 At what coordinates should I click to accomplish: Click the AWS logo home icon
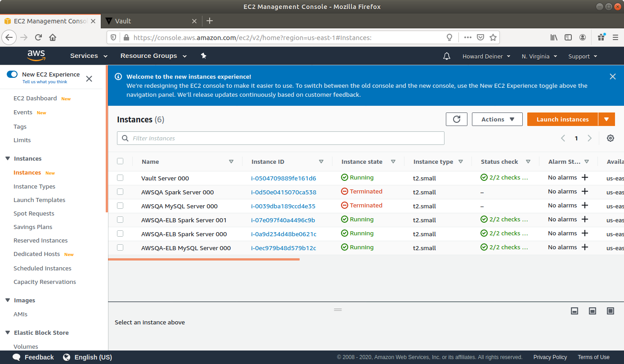pos(36,55)
